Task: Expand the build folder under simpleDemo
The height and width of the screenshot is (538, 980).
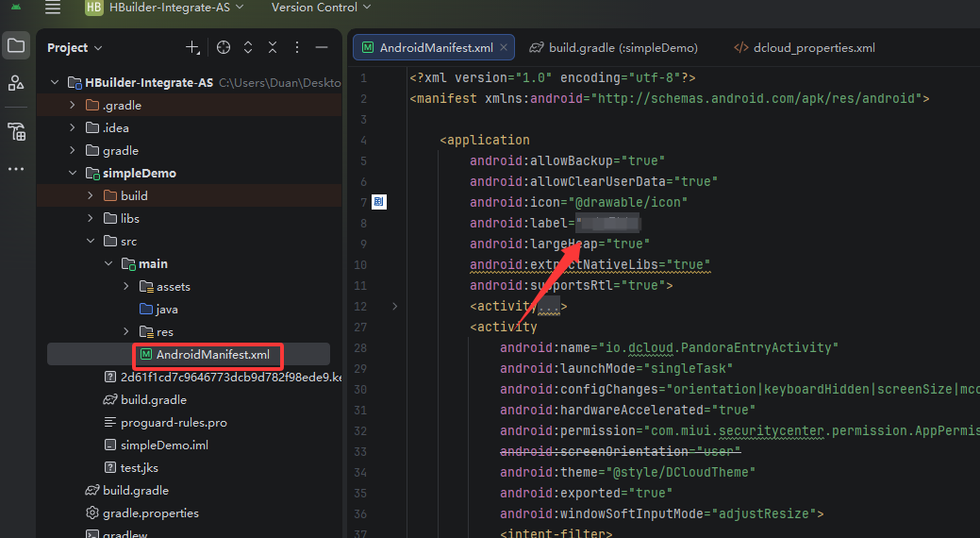Action: (x=91, y=195)
